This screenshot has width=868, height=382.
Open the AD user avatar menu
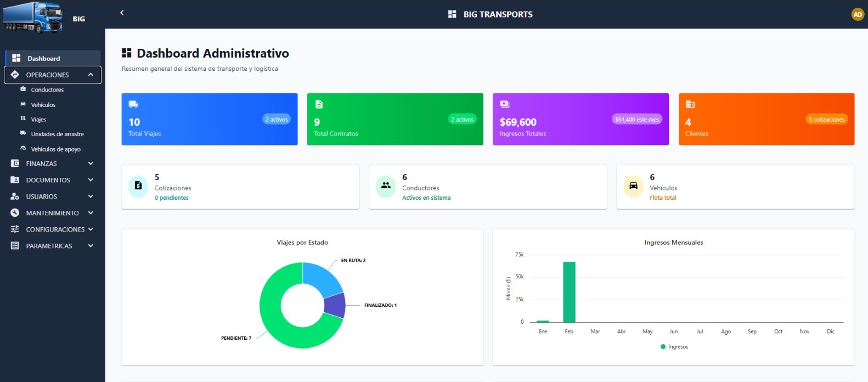point(857,14)
